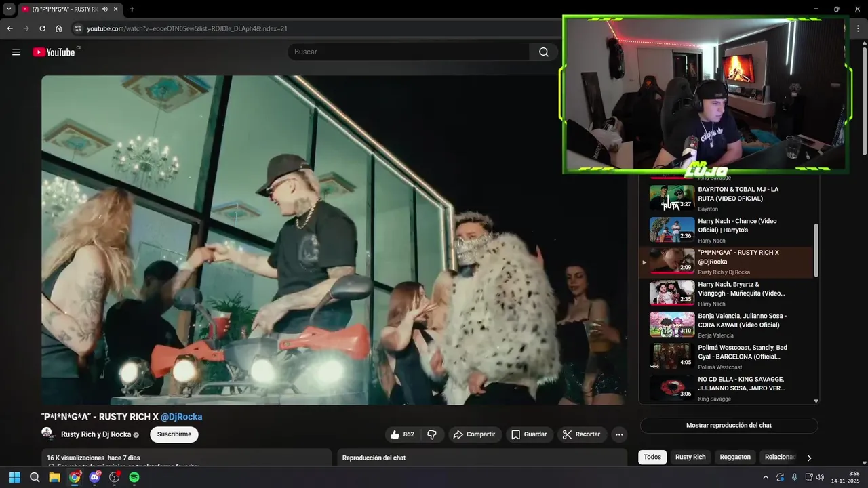Viewport: 868px width, 488px height.
Task: Reload the page with the refresh icon
Action: (42, 28)
